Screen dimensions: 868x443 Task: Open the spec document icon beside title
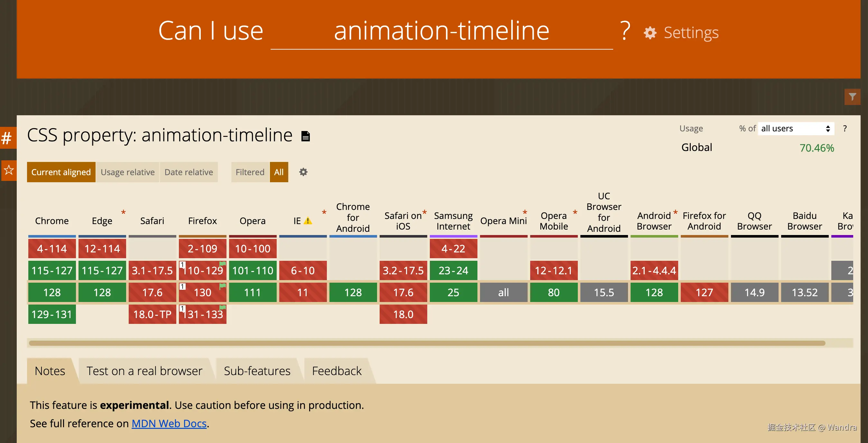pyautogui.click(x=305, y=136)
